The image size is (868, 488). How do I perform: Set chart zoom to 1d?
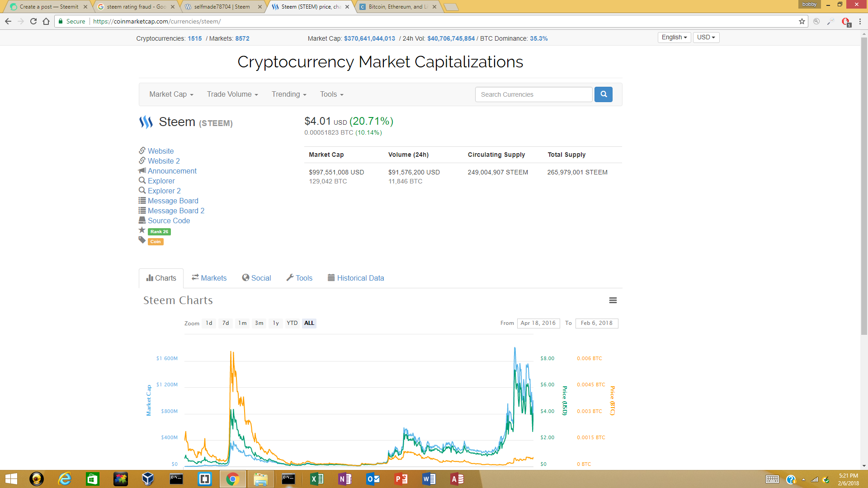click(209, 323)
